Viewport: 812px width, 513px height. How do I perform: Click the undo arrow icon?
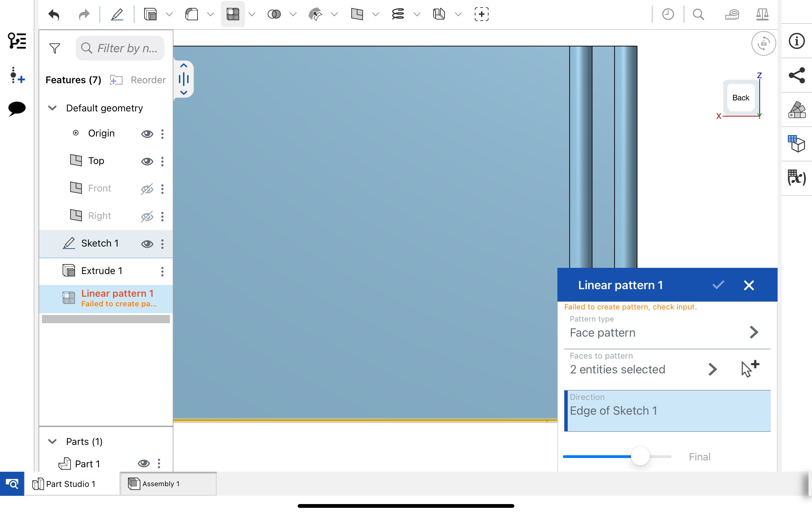(x=54, y=14)
